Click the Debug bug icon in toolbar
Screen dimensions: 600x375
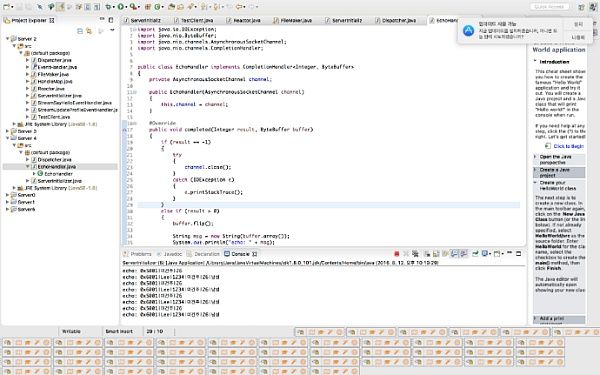tap(108, 7)
